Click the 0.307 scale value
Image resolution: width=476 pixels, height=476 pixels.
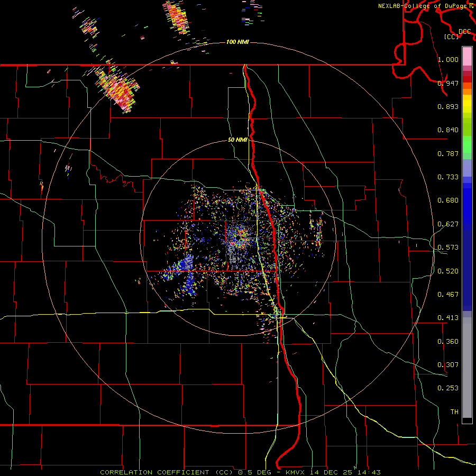point(448,365)
